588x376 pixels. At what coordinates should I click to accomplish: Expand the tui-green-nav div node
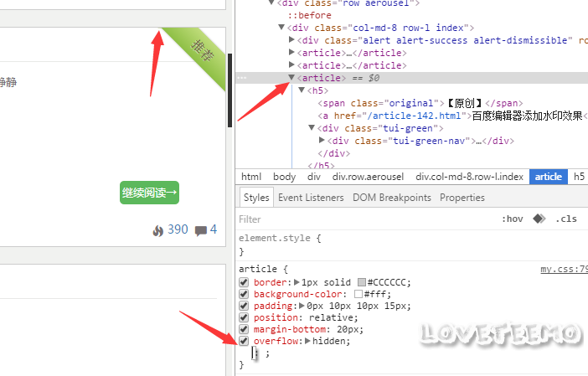tap(322, 141)
